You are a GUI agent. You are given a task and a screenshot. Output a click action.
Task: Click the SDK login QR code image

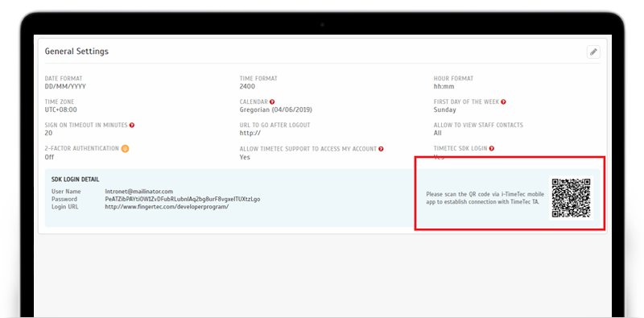coord(571,198)
